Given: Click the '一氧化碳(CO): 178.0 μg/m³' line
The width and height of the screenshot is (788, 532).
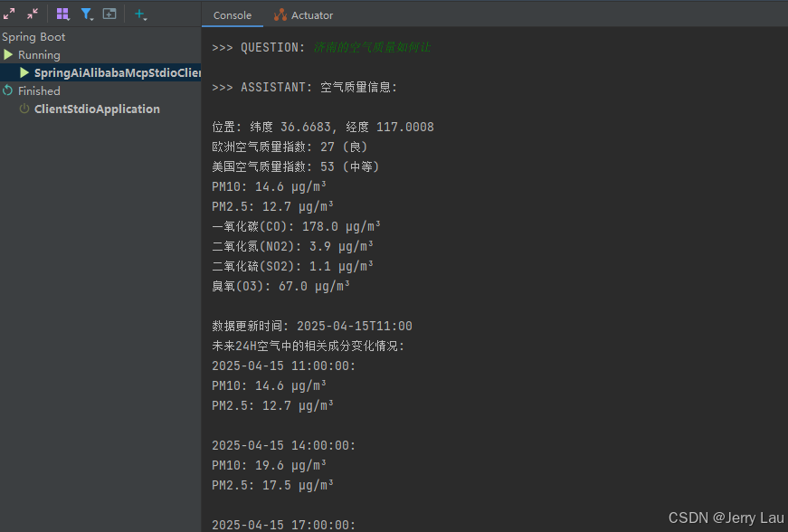Looking at the screenshot, I should [x=296, y=226].
